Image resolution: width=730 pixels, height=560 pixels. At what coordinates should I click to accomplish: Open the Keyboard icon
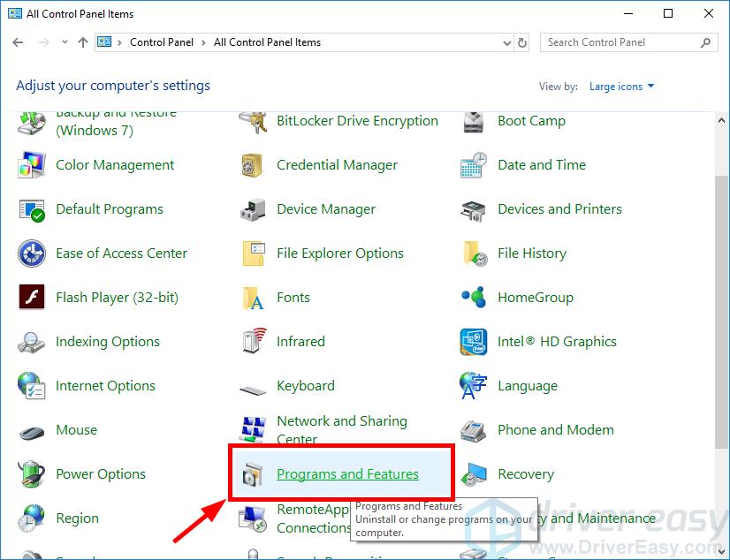(x=253, y=390)
